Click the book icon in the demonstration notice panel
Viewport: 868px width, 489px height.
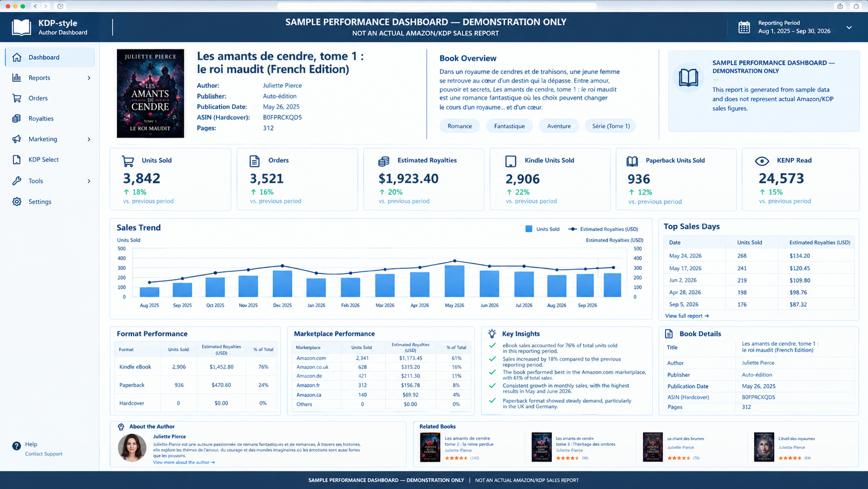click(688, 77)
